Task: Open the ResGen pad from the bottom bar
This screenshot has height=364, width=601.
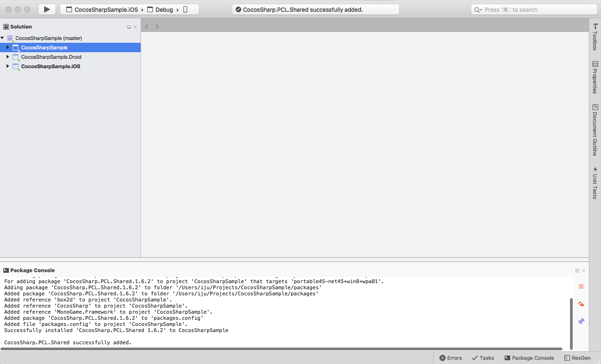Action: point(577,358)
